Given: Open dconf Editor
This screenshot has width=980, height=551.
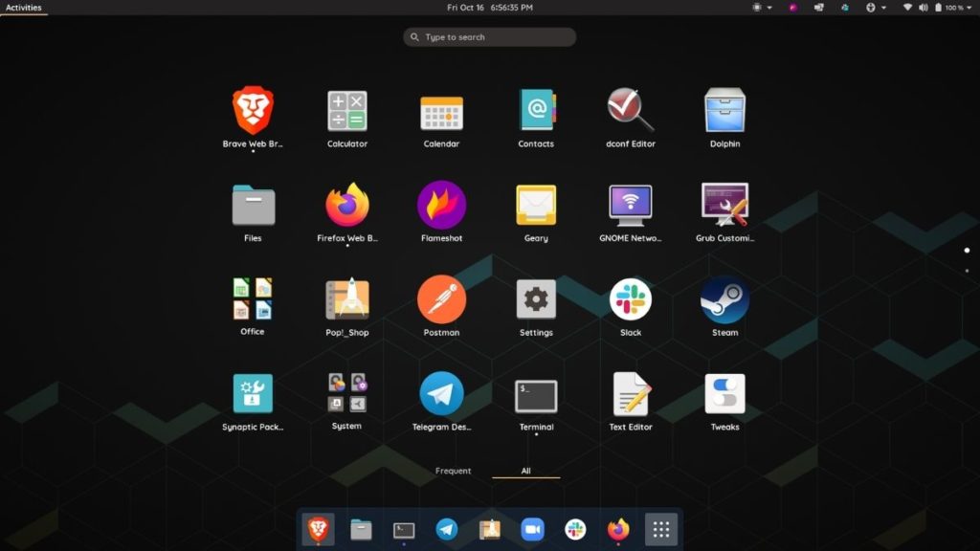Looking at the screenshot, I should (x=630, y=112).
